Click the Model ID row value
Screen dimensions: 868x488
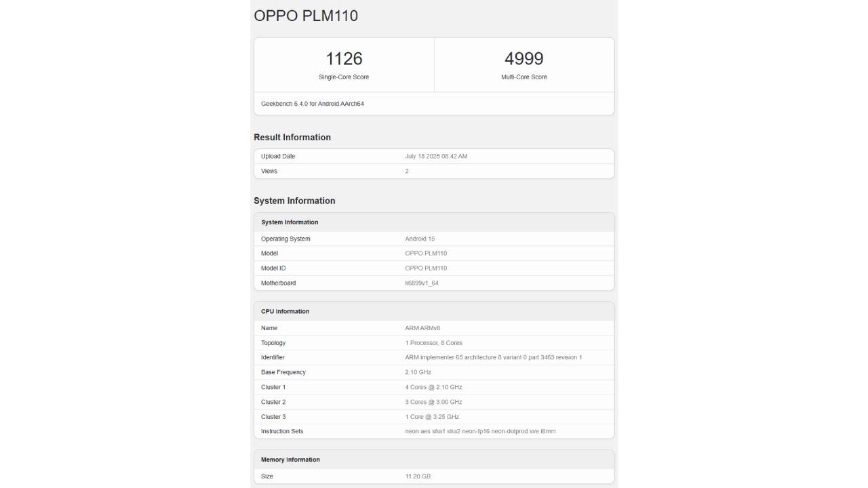[x=426, y=268]
